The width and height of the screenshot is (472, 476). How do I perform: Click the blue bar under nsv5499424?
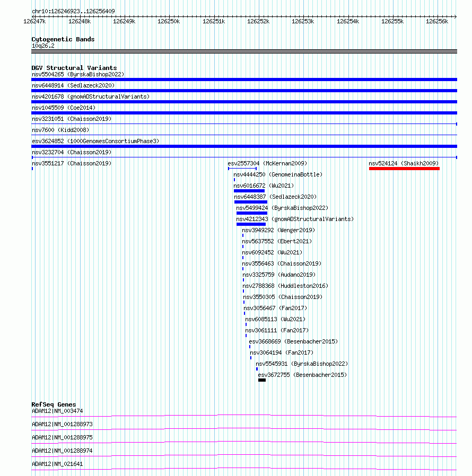pos(252,213)
